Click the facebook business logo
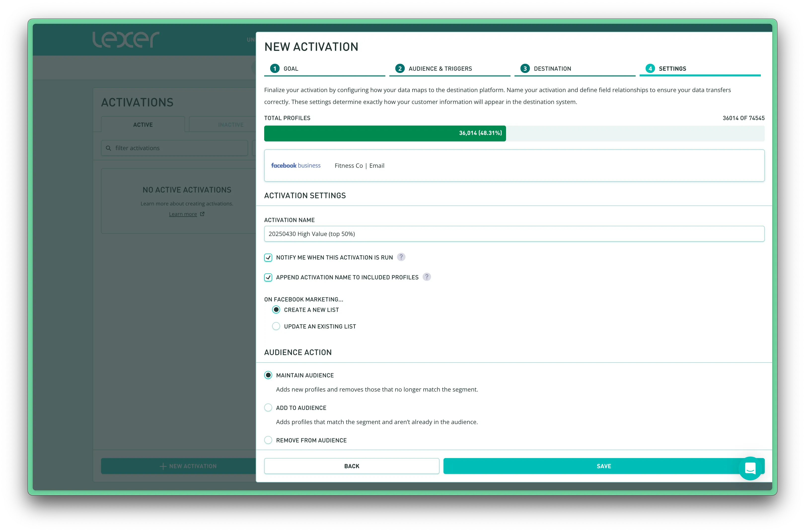The height and width of the screenshot is (532, 805). (x=295, y=166)
